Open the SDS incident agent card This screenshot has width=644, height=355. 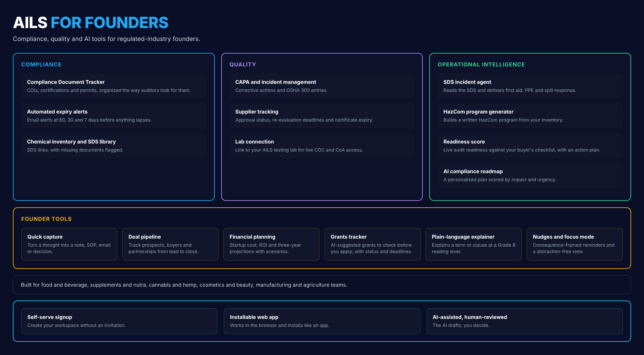pos(530,86)
